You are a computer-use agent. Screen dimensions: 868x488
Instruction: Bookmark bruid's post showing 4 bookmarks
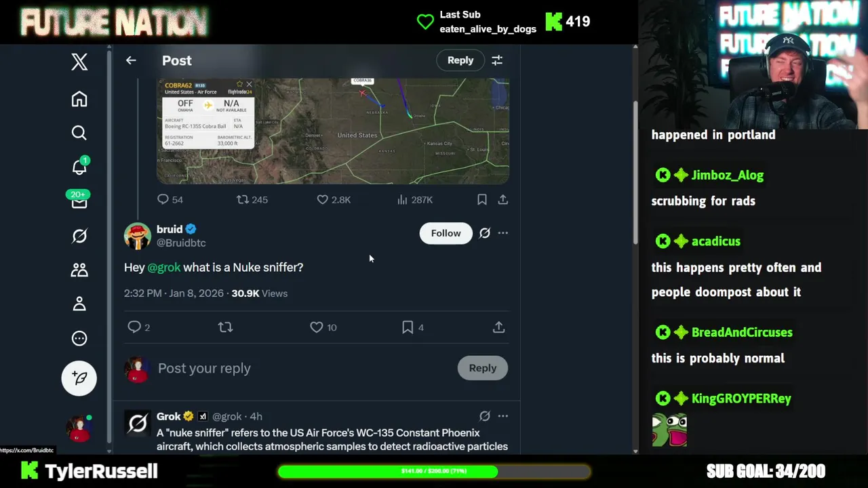(x=408, y=327)
